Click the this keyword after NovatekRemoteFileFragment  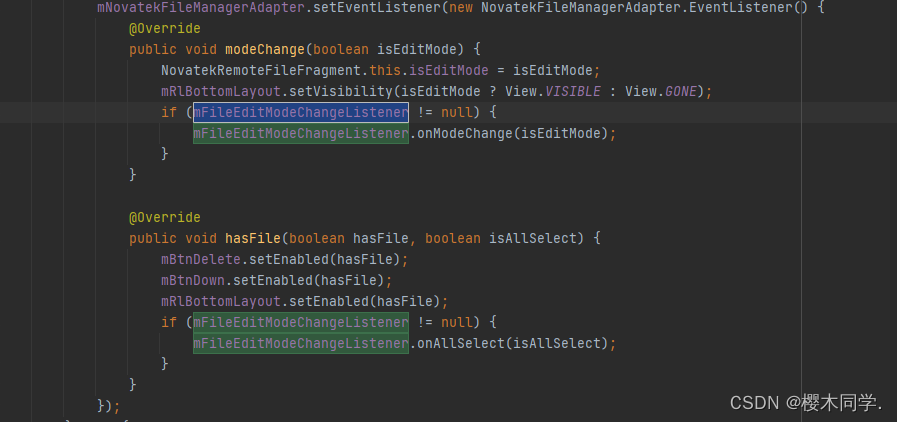pyautogui.click(x=385, y=71)
